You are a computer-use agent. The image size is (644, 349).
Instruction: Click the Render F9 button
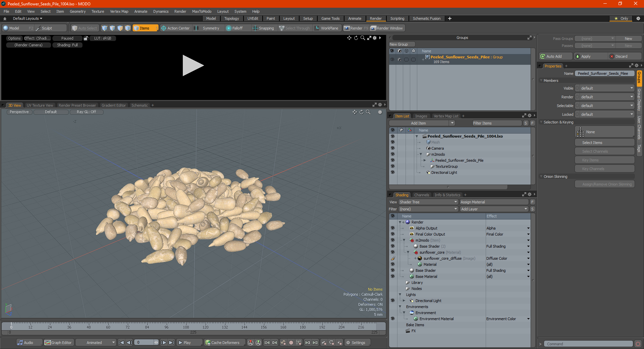click(356, 28)
